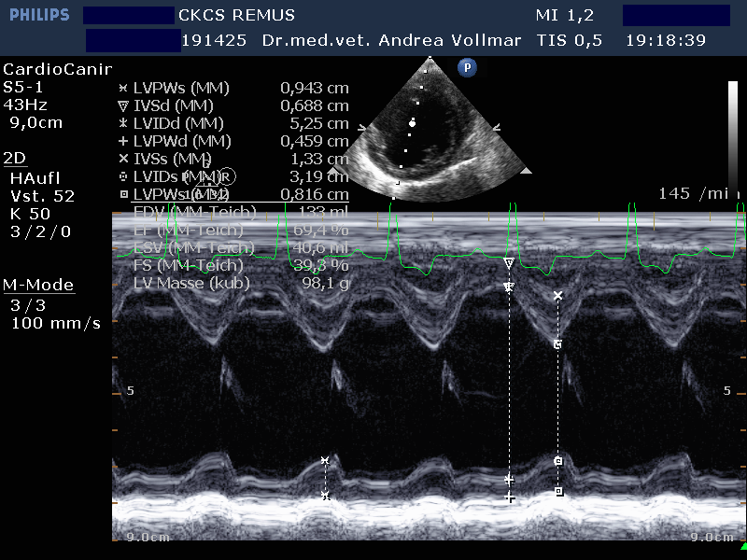The height and width of the screenshot is (560, 747).
Task: Select the LV Masse (kub) result row
Action: pyautogui.click(x=191, y=283)
